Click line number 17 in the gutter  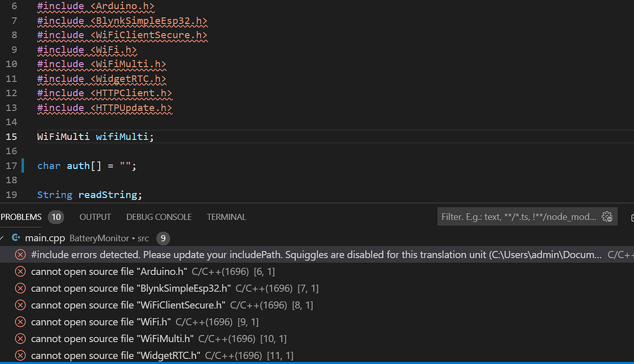11,166
